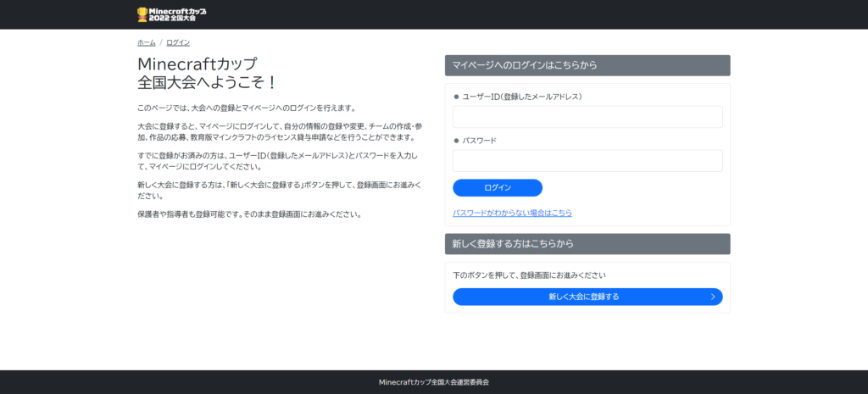868x394 pixels.
Task: Click the bullet dot beside ユーザーID label
Action: (x=456, y=97)
